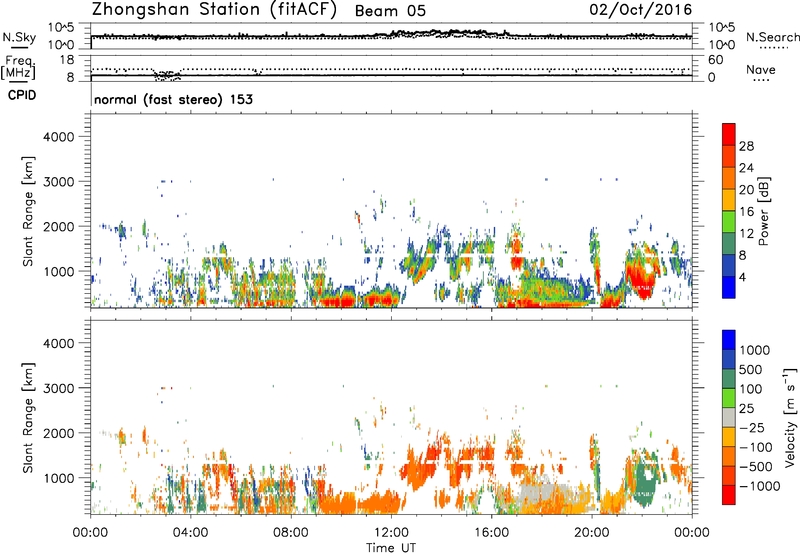The width and height of the screenshot is (800, 554).
Task: Click the 'Beam 05' label
Action: click(390, 11)
